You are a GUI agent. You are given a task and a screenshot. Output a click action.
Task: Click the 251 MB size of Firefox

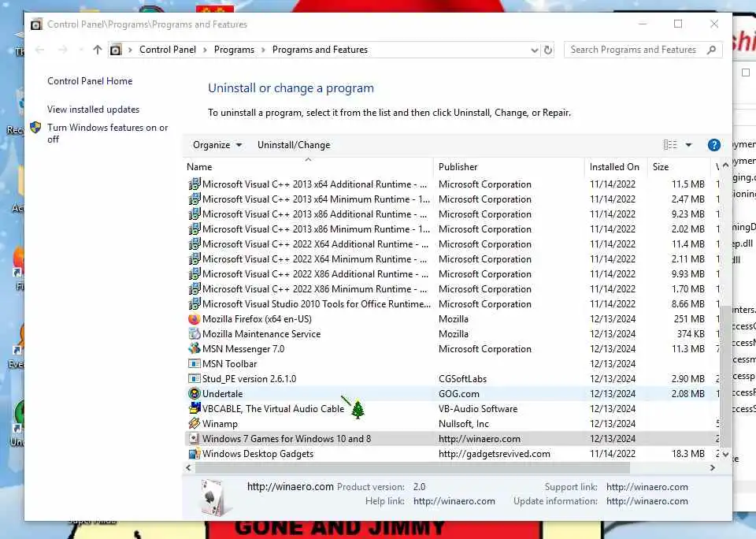(689, 319)
